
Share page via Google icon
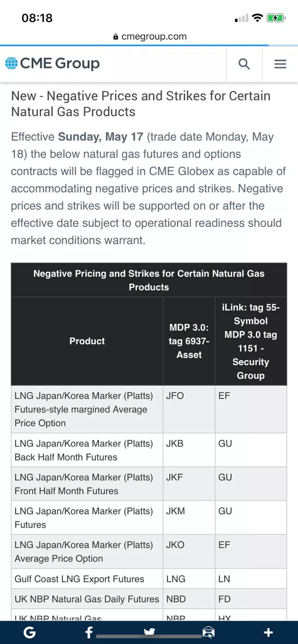[30, 632]
